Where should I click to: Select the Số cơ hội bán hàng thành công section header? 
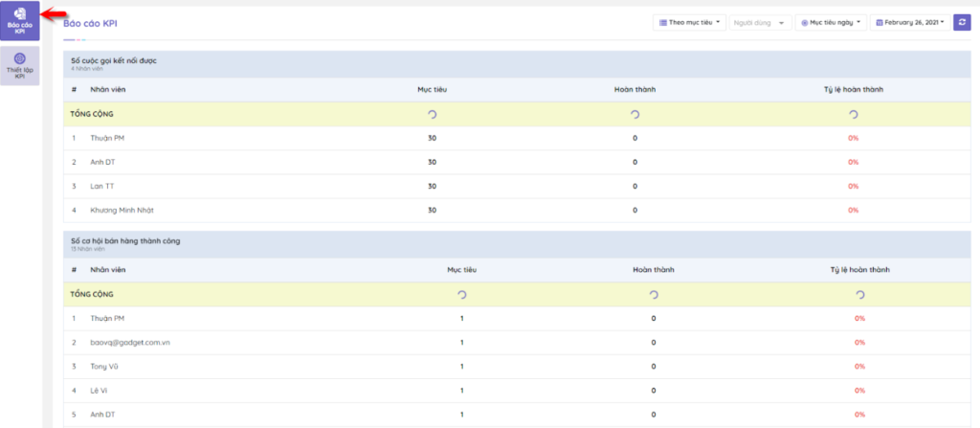point(517,244)
